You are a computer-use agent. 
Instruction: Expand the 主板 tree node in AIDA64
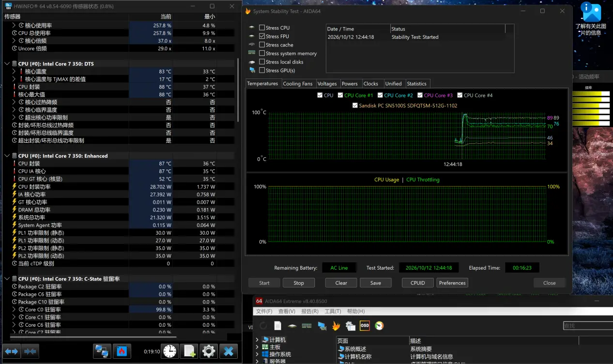pyautogui.click(x=257, y=347)
